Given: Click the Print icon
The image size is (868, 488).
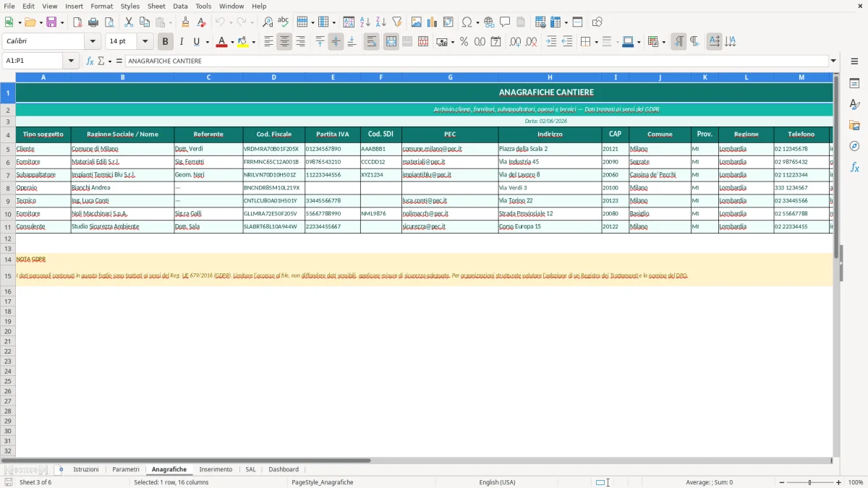Looking at the screenshot, I should coord(93,22).
